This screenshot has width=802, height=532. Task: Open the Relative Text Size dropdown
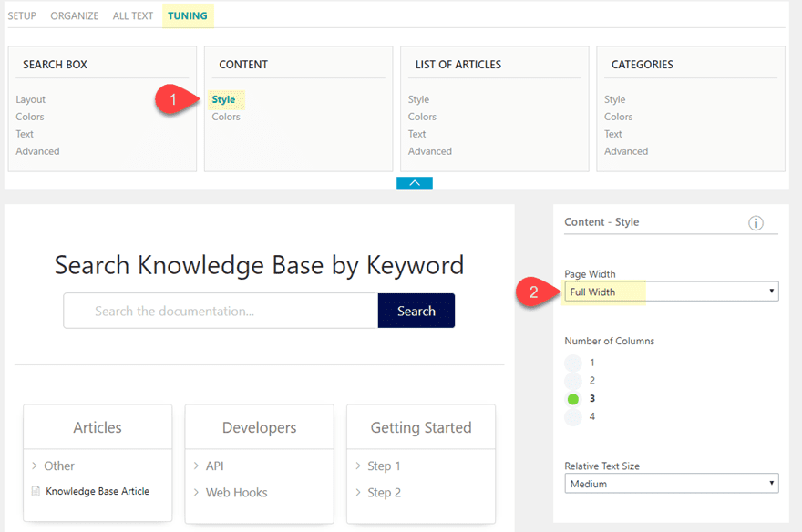671,483
